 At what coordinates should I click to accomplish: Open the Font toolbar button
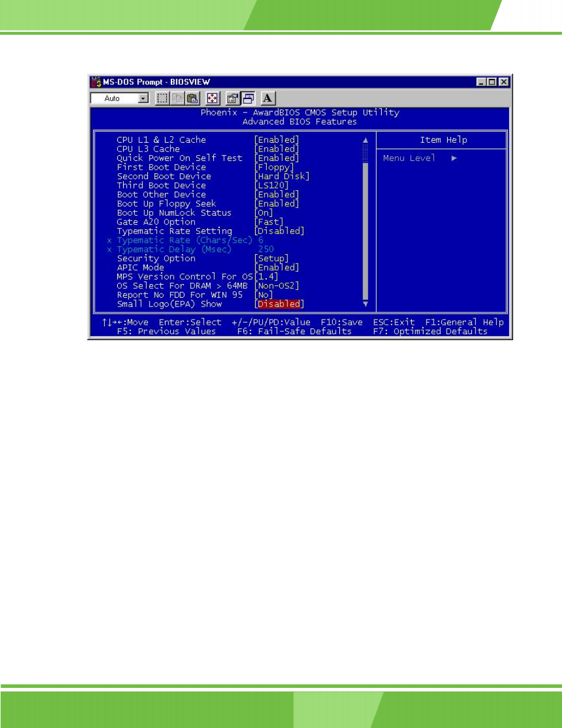[x=268, y=98]
